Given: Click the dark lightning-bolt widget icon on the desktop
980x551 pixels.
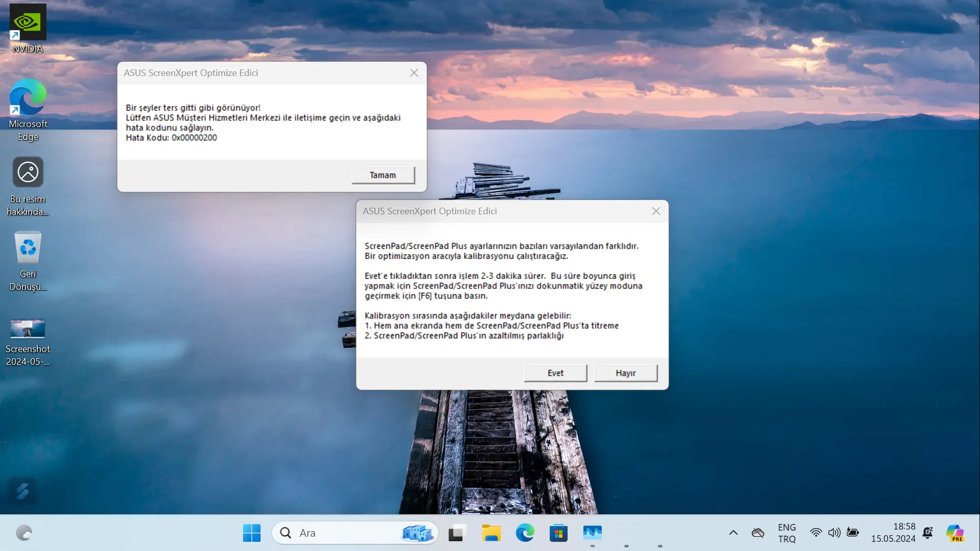Looking at the screenshot, I should pyautogui.click(x=22, y=491).
